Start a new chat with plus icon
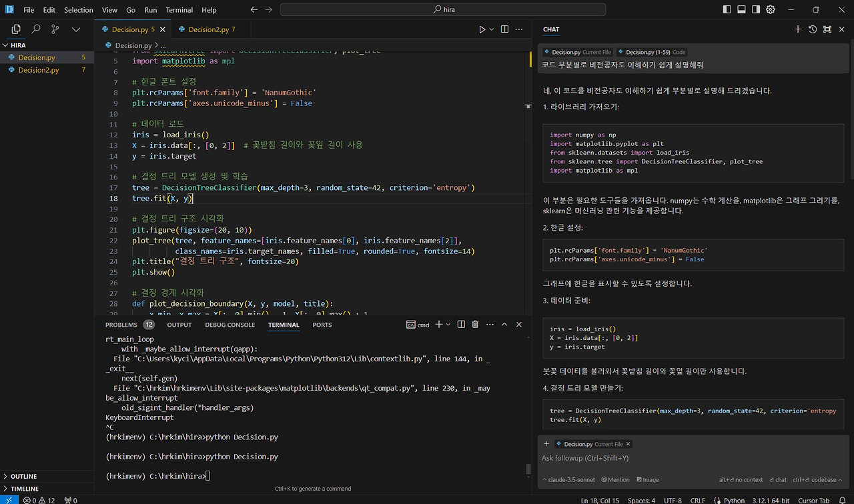The width and height of the screenshot is (854, 504). point(798,29)
